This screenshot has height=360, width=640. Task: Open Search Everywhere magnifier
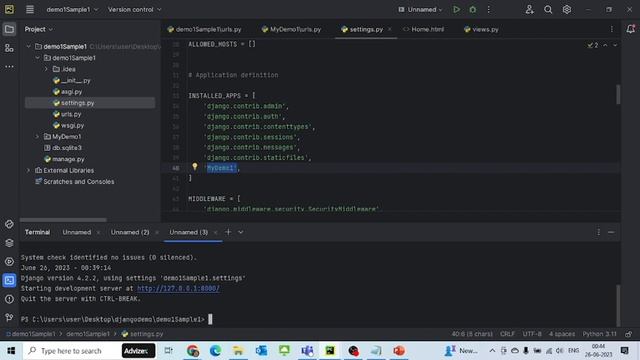[x=548, y=9]
